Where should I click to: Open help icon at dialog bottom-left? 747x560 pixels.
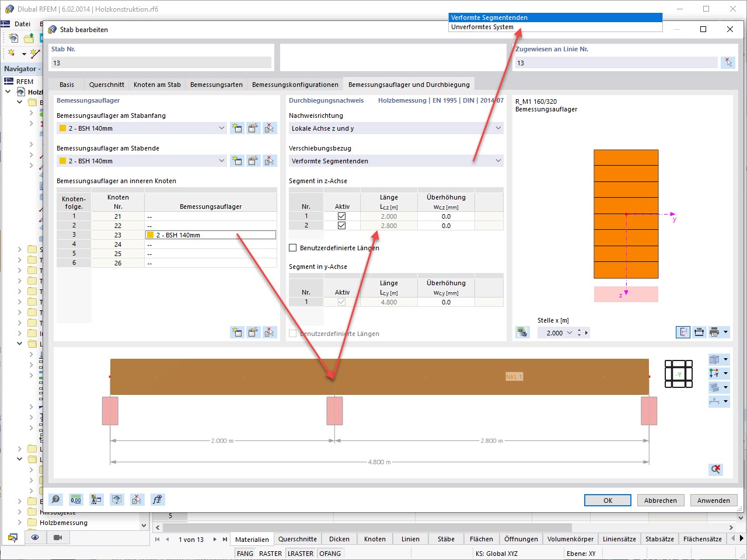[55, 500]
